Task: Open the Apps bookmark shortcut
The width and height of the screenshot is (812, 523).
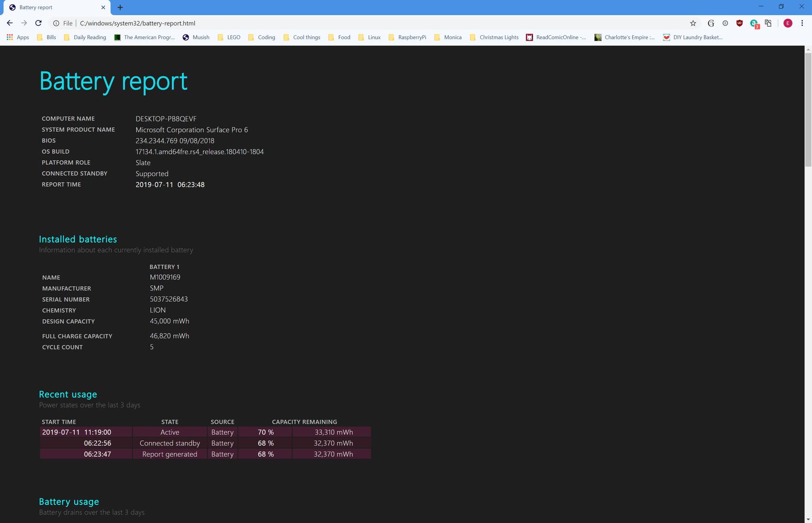Action: coord(17,37)
